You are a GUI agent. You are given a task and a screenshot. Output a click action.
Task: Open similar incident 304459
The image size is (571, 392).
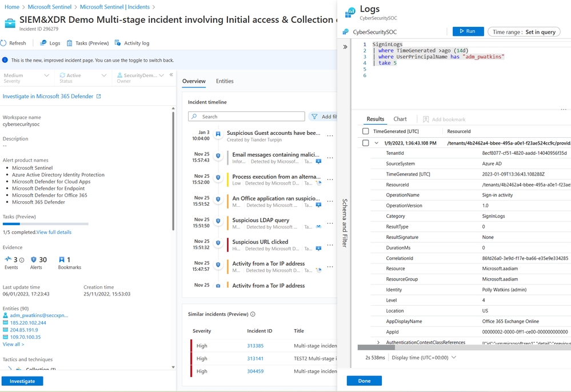click(255, 371)
